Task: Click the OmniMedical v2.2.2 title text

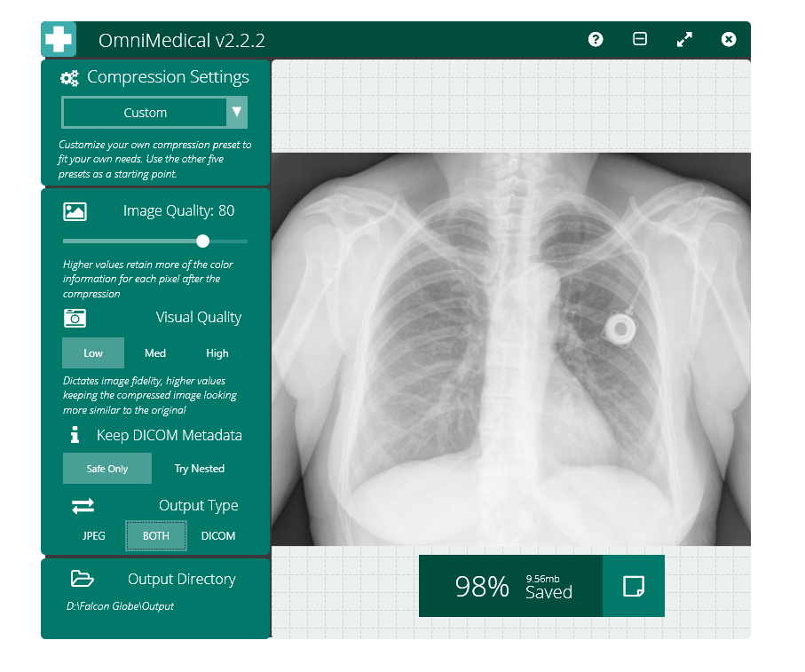Action: click(x=182, y=40)
